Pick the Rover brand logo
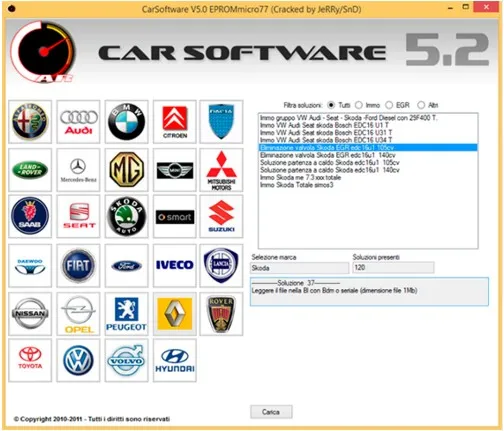 pyautogui.click(x=221, y=314)
